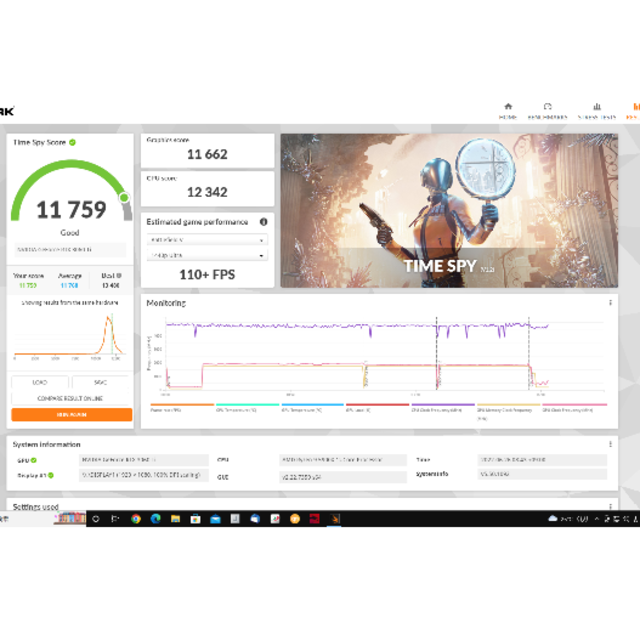
Task: Click the green gauge marker dot on score dial
Action: [124, 198]
